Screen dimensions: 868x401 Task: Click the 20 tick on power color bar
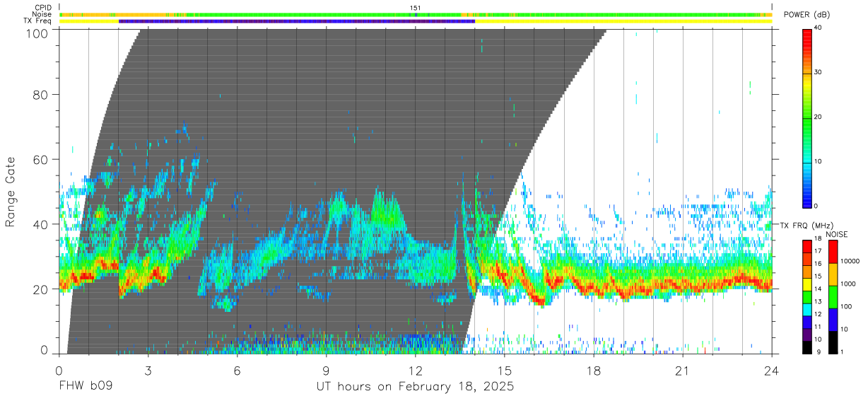(x=819, y=117)
